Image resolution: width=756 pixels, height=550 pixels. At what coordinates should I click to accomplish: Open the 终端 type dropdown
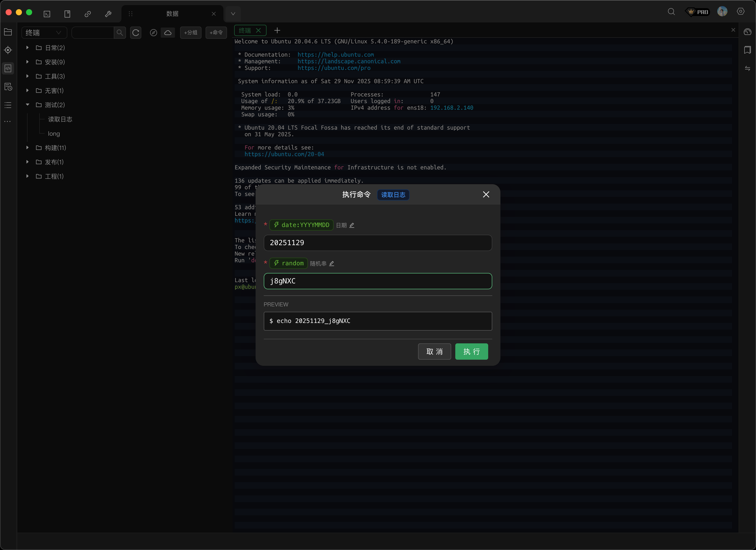44,33
